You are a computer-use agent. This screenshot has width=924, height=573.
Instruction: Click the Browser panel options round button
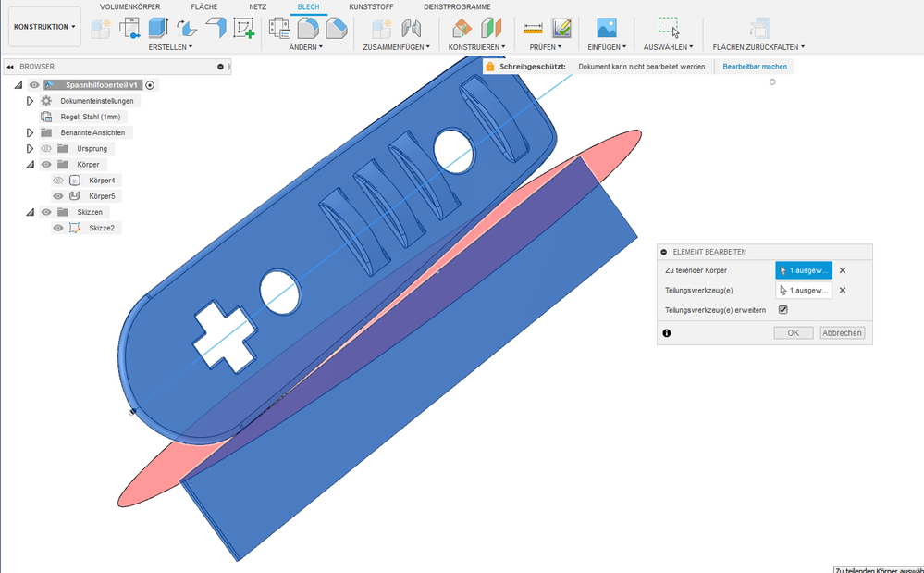[x=220, y=67]
